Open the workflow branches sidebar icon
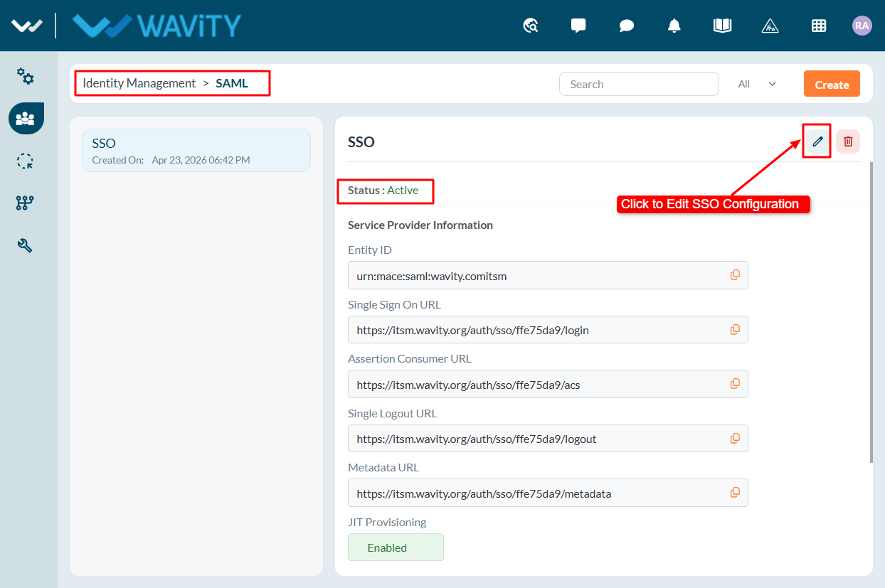 [x=25, y=203]
